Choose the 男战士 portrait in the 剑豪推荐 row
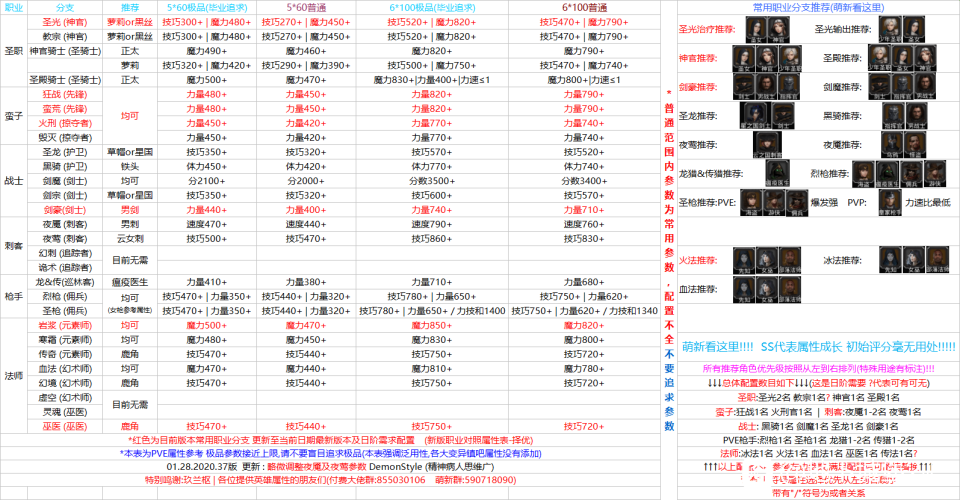The image size is (960, 500). click(x=767, y=87)
